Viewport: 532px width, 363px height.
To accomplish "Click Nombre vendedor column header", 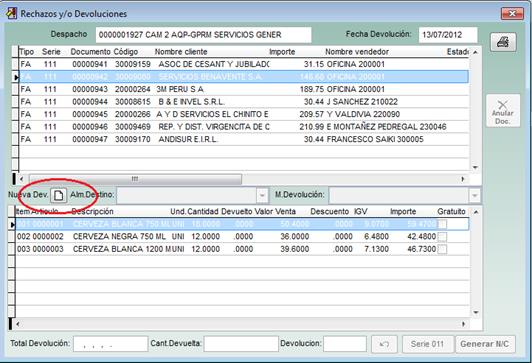I will 357,52.
